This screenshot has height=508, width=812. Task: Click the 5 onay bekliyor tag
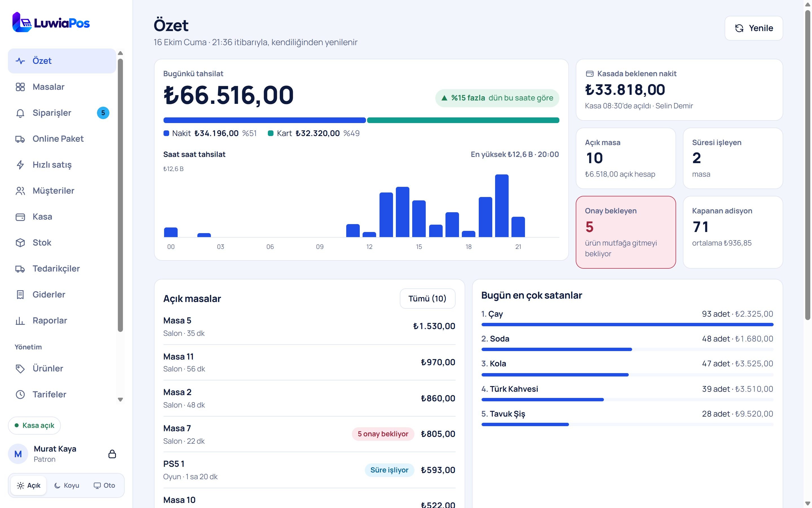[383, 434]
